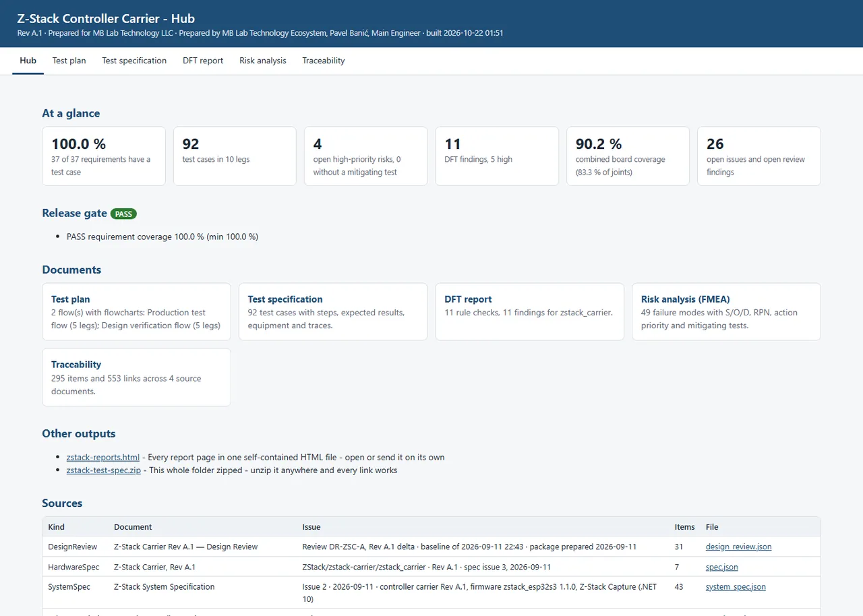Select the Risk analysis tab
The image size is (863, 616).
tap(263, 61)
